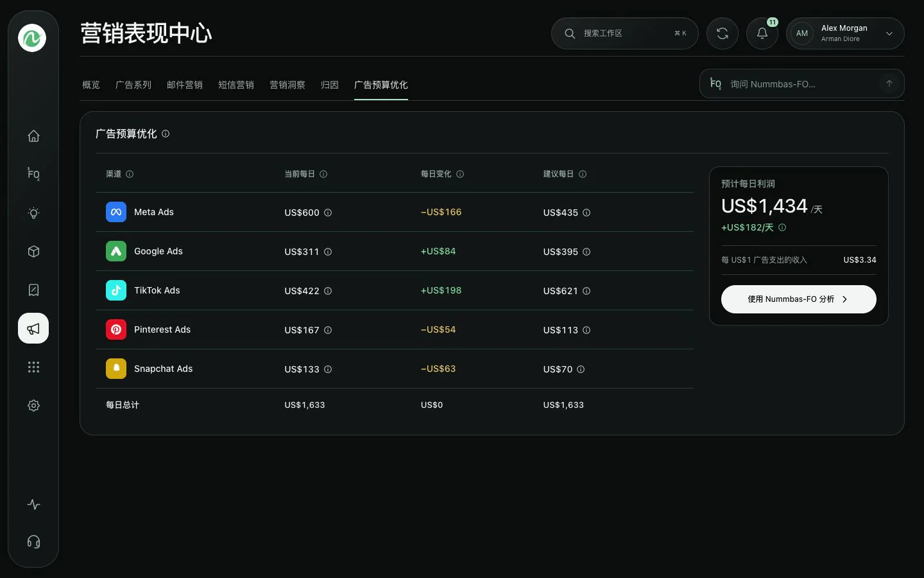Click the US$311 current daily value
Image resolution: width=924 pixels, height=578 pixels.
coord(302,252)
